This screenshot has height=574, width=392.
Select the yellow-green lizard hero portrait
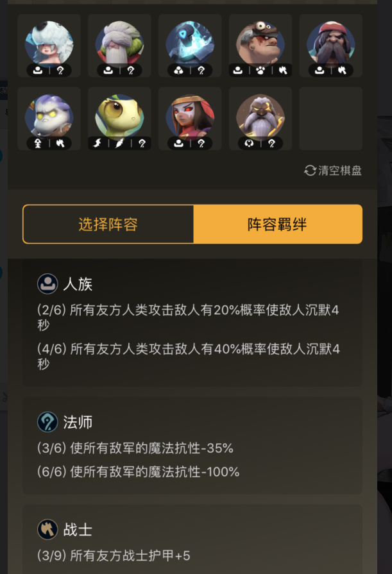pyautogui.click(x=119, y=117)
